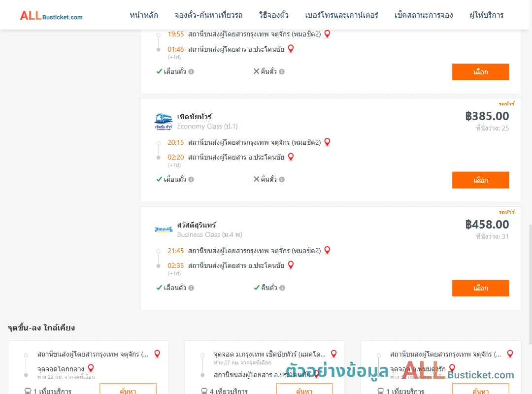
Task: Show คืนตั๋ว info icon for เชิดชัยทัวร์ trip
Action: [x=282, y=180]
